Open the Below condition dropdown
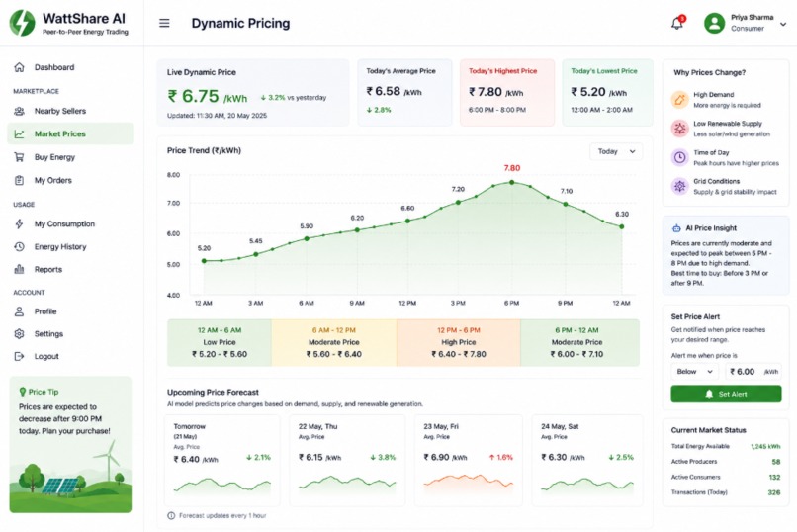This screenshot has width=797, height=532. pyautogui.click(x=694, y=372)
